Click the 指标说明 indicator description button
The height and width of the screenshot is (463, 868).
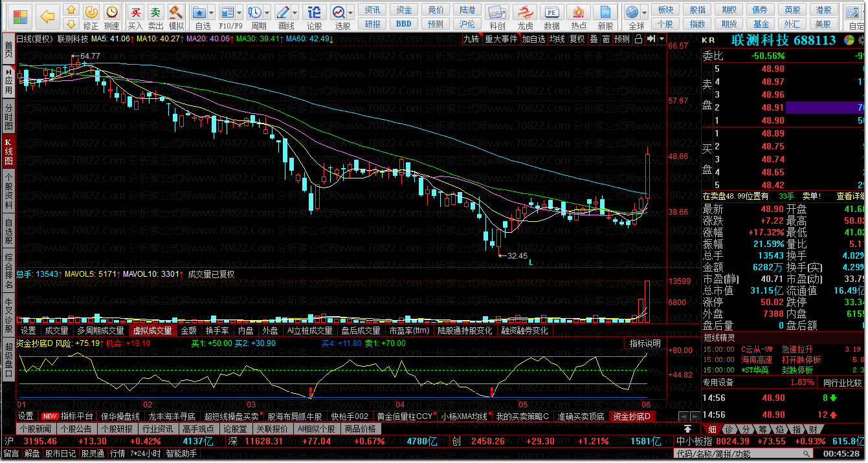645,343
